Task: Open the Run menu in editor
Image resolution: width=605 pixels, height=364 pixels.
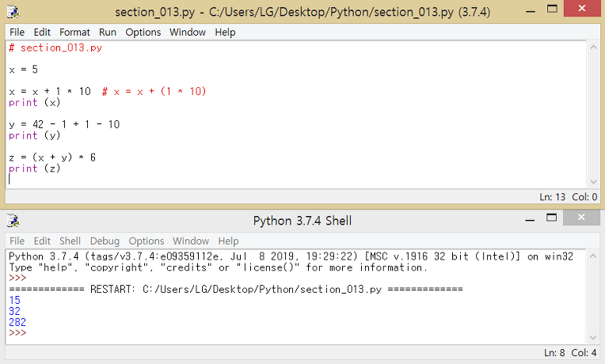Action: point(107,32)
